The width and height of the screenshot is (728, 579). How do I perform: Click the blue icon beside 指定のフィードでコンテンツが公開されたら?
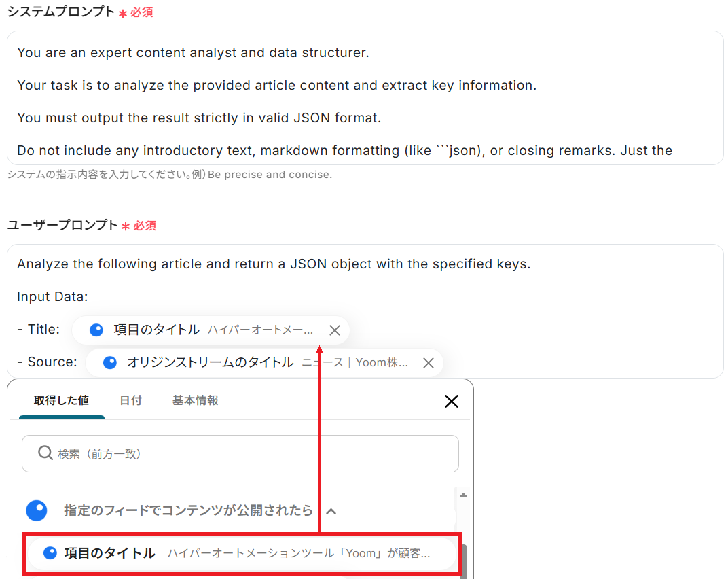(37, 510)
